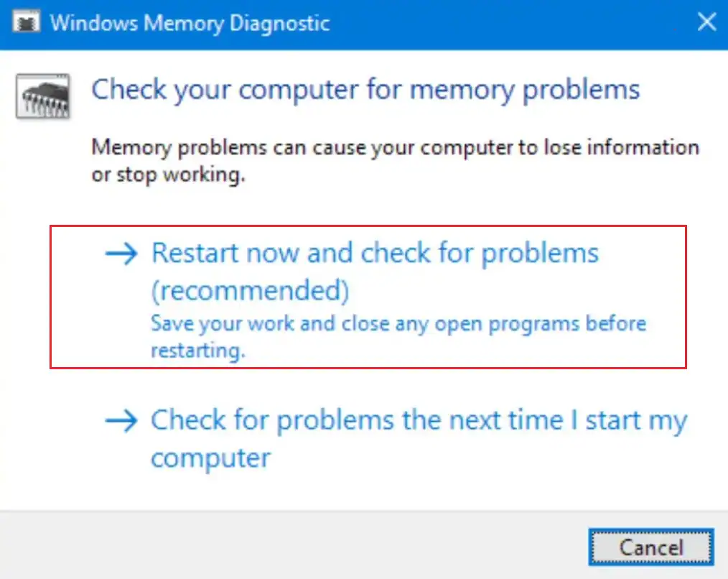Click the empty blue title bar area
This screenshot has width=728, height=579.
pyautogui.click(x=503, y=22)
